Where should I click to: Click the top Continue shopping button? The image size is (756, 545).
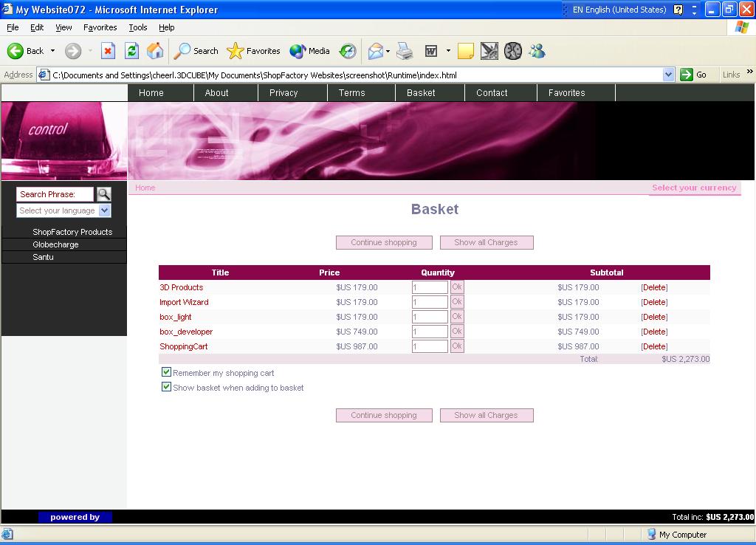pyautogui.click(x=384, y=242)
